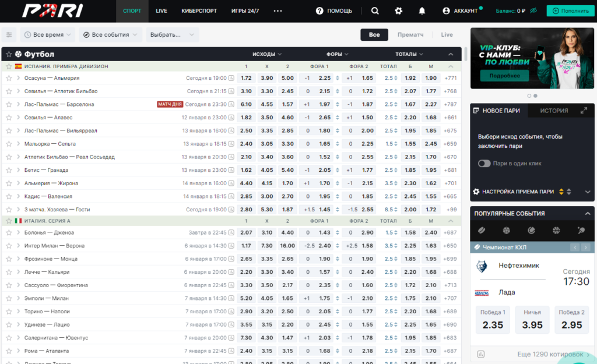Open statistics icon at popular events bottom
597x364 pixels.
(481, 354)
